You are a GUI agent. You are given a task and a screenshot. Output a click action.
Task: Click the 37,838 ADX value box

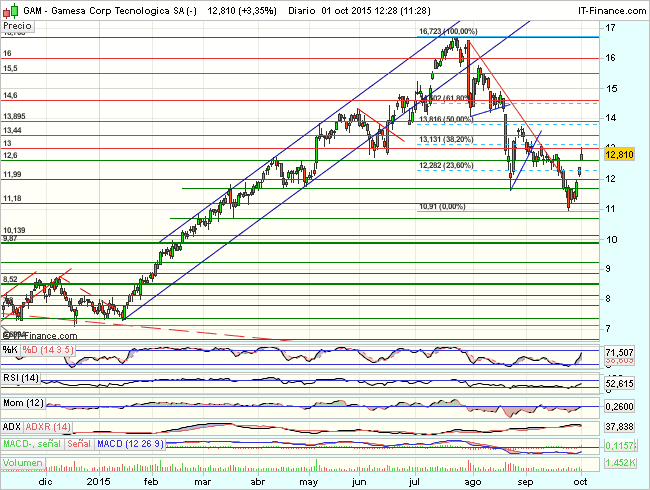(619, 427)
